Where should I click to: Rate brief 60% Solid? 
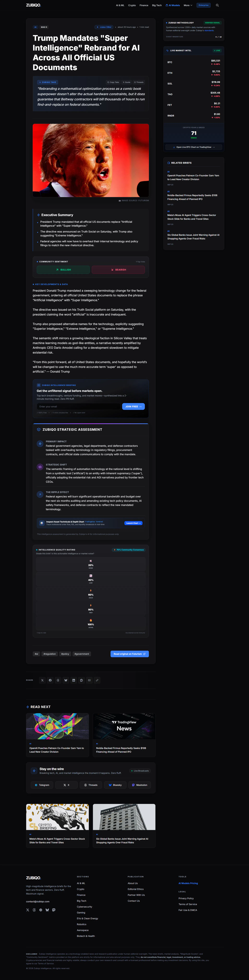tap(91, 594)
